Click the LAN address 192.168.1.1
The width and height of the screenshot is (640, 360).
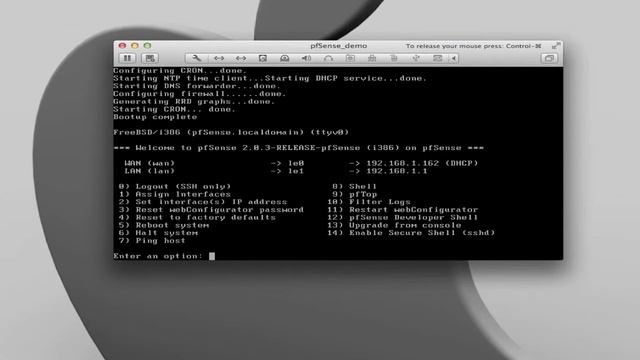coord(397,171)
